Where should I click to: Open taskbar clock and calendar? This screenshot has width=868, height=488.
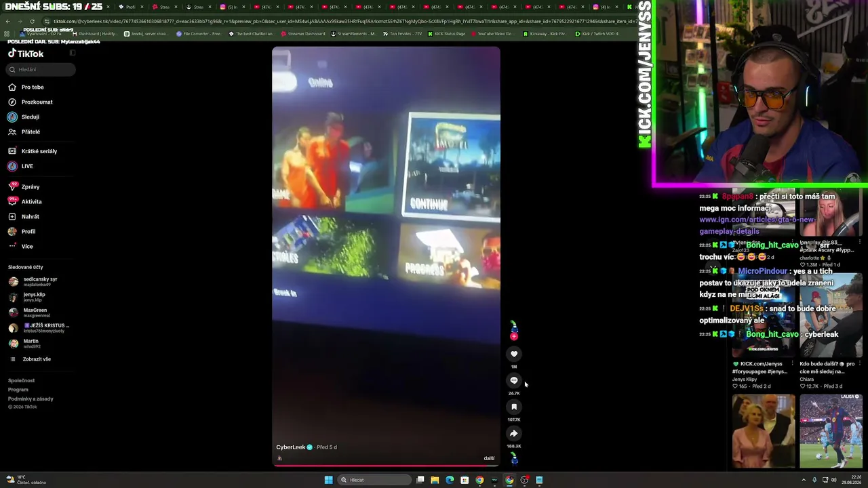pyautogui.click(x=850, y=480)
